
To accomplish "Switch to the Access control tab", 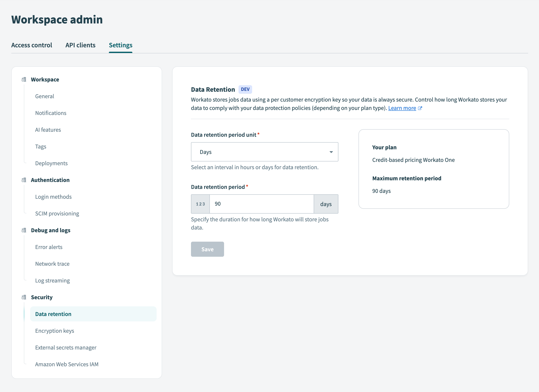I will 32,45.
